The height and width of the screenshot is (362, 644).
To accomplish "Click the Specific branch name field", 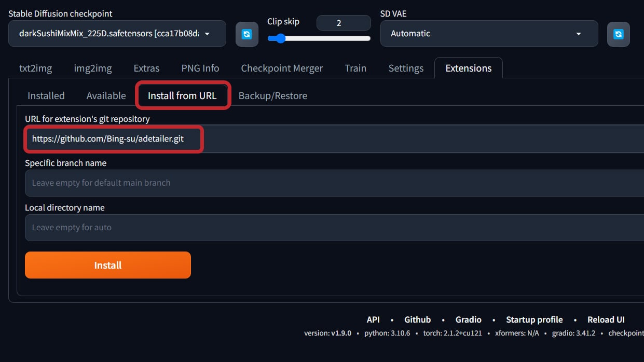I will click(x=334, y=183).
